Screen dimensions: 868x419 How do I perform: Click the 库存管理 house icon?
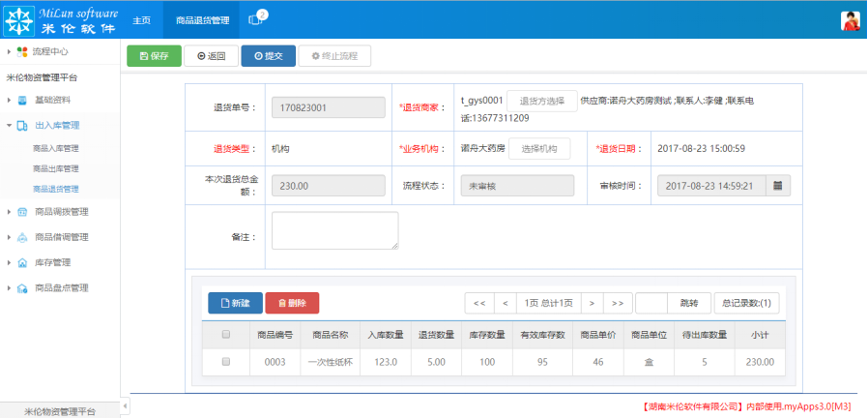coord(22,262)
